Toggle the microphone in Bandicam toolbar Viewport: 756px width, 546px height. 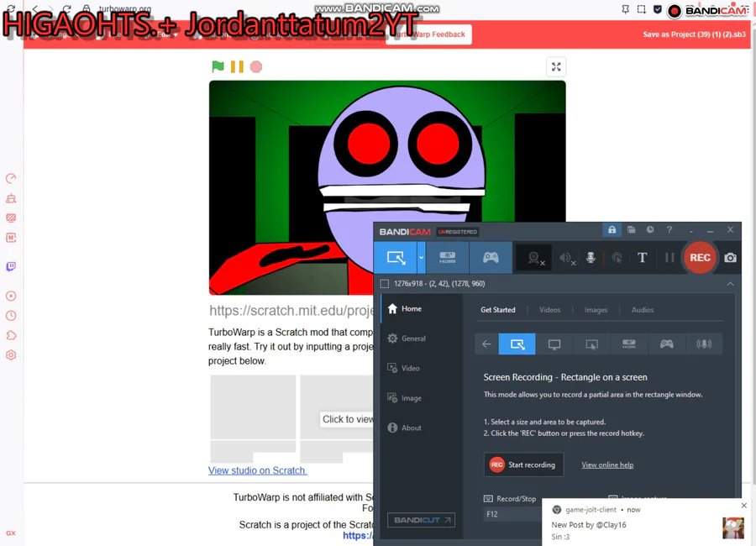591,258
